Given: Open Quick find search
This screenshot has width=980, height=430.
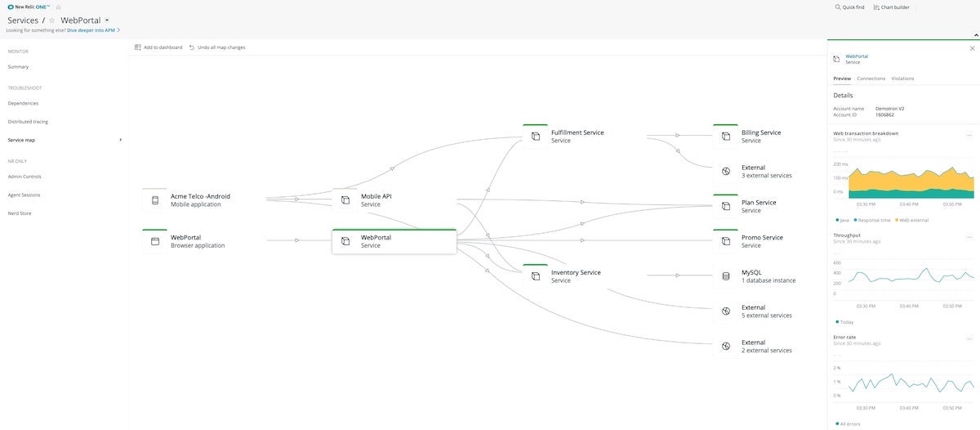Looking at the screenshot, I should click(850, 7).
